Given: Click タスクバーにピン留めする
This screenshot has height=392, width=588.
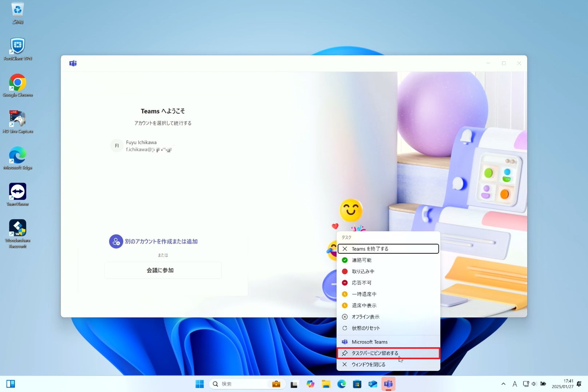Looking at the screenshot, I should pos(388,353).
